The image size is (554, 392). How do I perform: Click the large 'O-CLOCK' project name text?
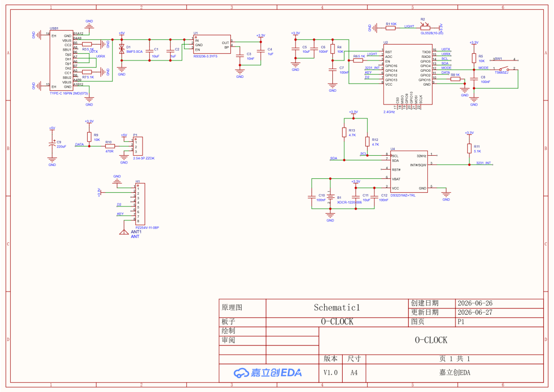[x=431, y=340]
